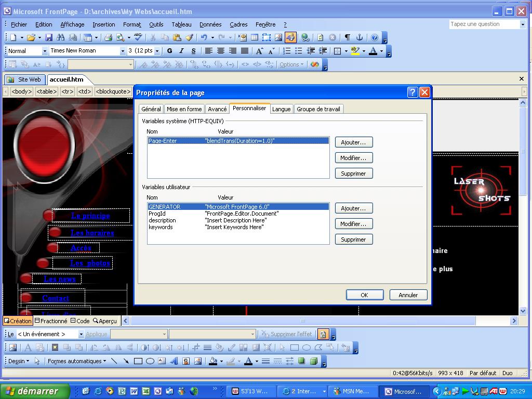Viewport: 532px width, 399px height.
Task: Click the Save icon in the toolbar
Action: tap(49, 37)
